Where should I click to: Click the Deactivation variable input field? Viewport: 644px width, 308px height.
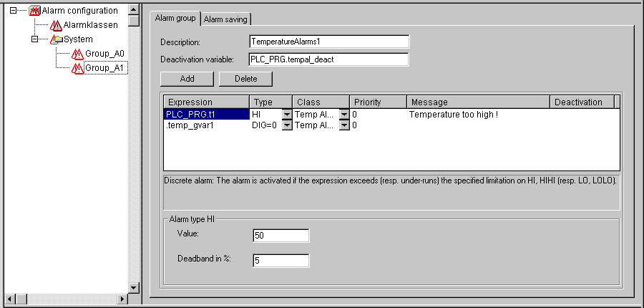(329, 59)
